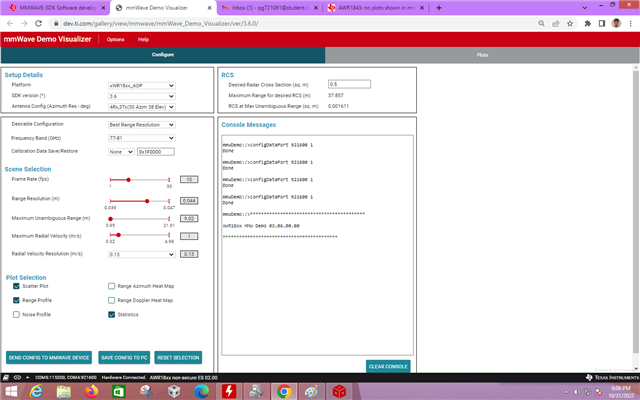Open Microsoft Edge from taskbar
This screenshot has width=640, height=400.
click(x=201, y=391)
